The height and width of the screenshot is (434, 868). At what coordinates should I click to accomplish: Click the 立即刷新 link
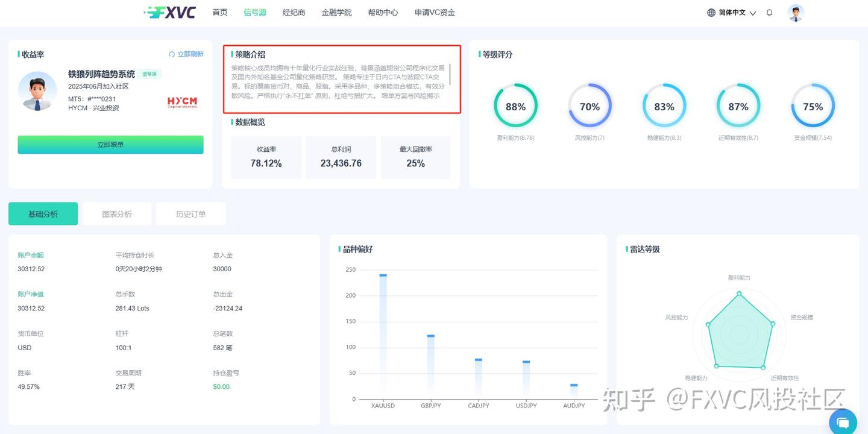pos(190,54)
